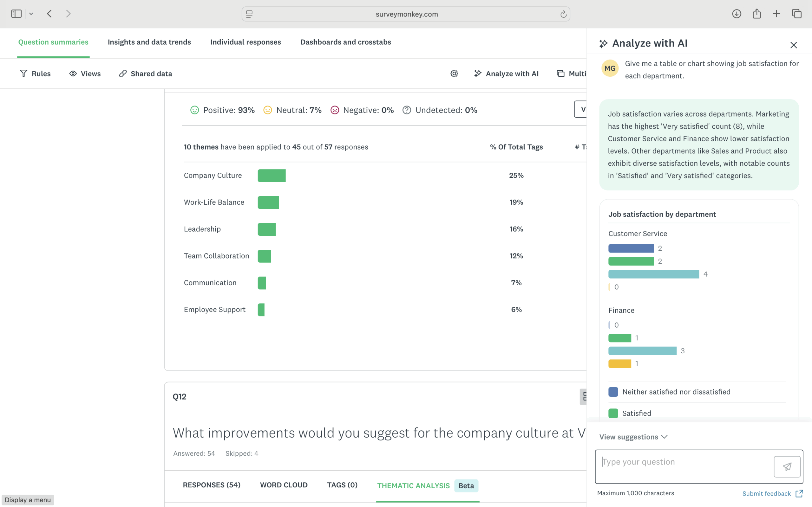The image size is (812, 507).
Task: Click the Safari share icon
Action: click(756, 14)
